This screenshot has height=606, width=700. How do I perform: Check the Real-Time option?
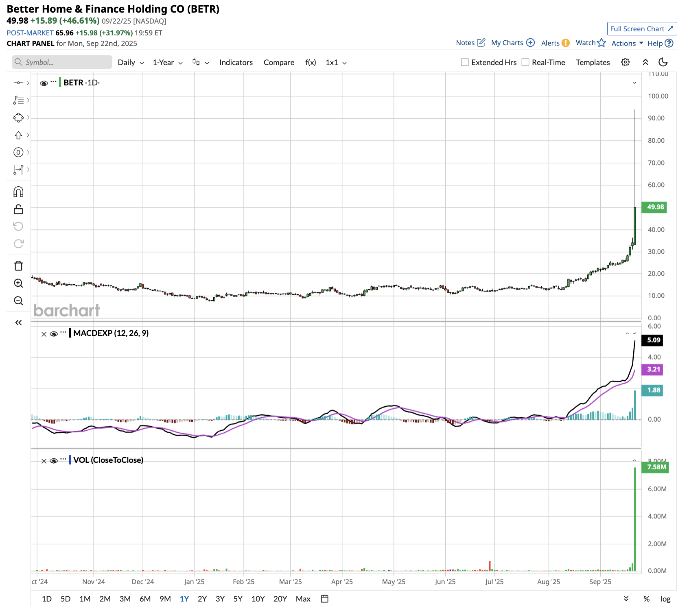(x=526, y=62)
